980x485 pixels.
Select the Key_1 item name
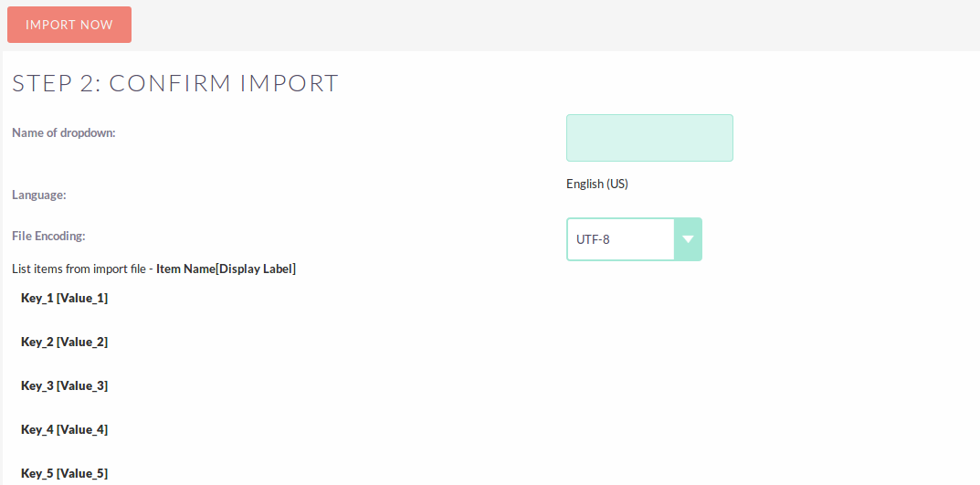pos(37,298)
